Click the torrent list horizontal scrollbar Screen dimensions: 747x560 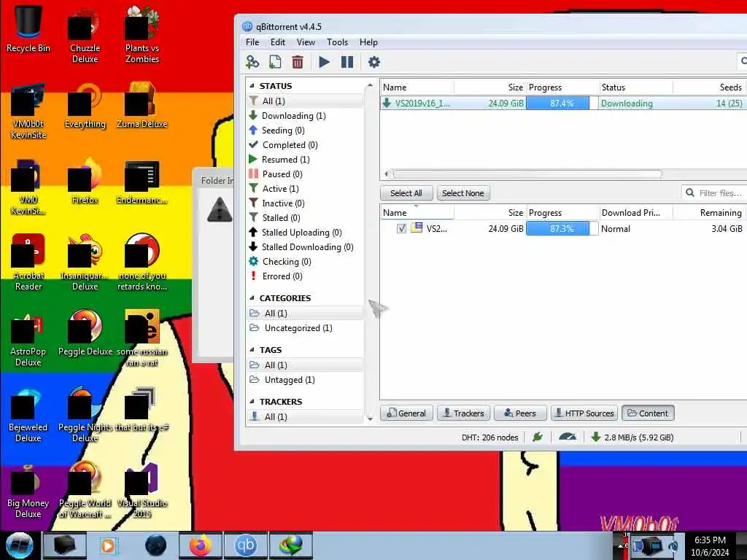click(x=527, y=174)
